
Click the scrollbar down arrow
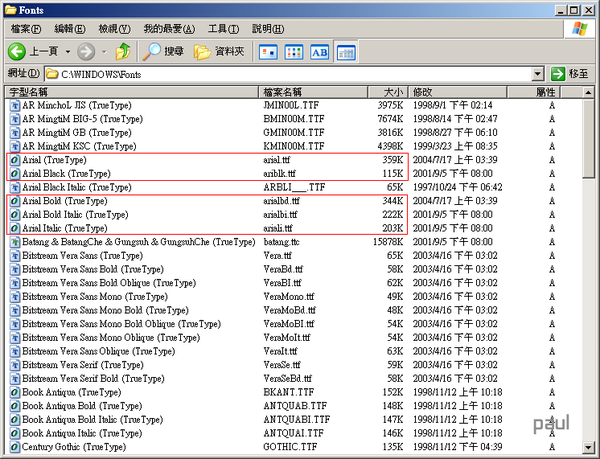point(588,447)
